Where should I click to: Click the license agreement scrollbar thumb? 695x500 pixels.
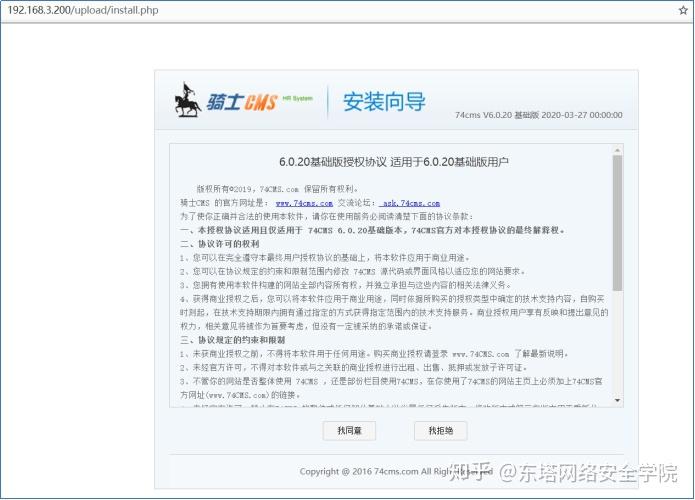point(617,223)
